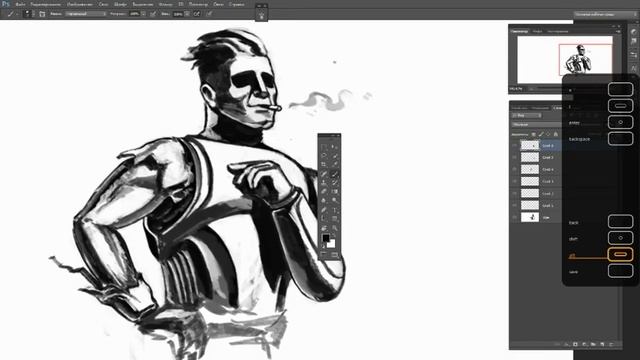Open the layer blend mode dropdown

[536, 124]
